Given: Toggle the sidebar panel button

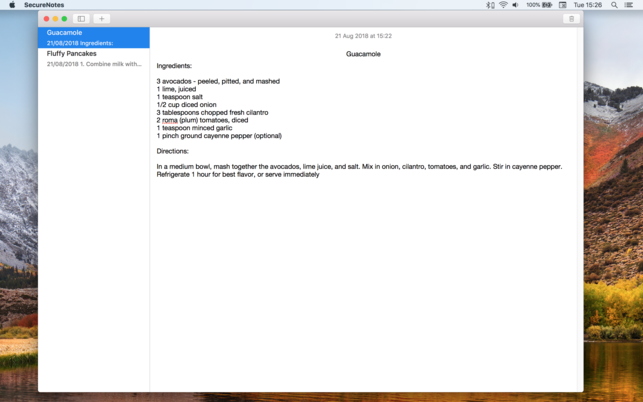Looking at the screenshot, I should point(81,18).
